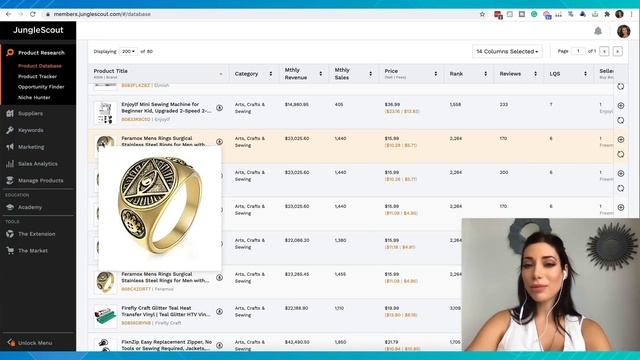Click The Extension chrome icon
Screen dimensions: 640x360
pyautogui.click(x=10, y=234)
